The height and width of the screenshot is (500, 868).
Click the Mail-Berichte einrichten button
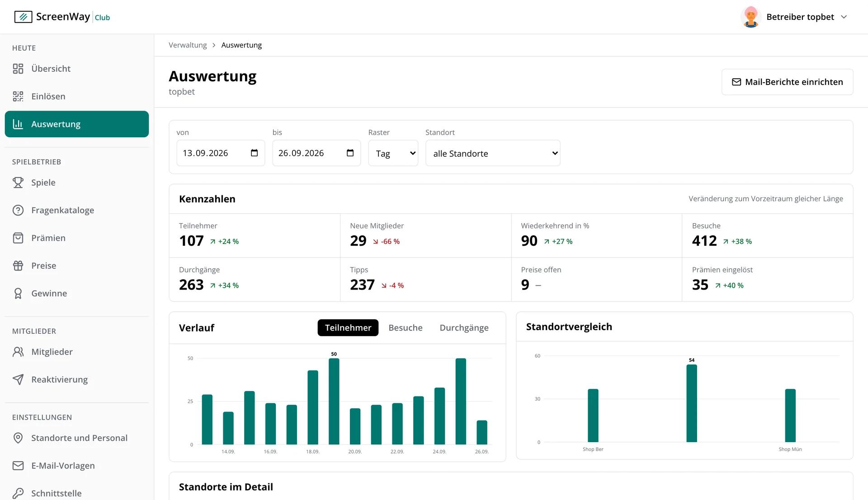pyautogui.click(x=787, y=82)
